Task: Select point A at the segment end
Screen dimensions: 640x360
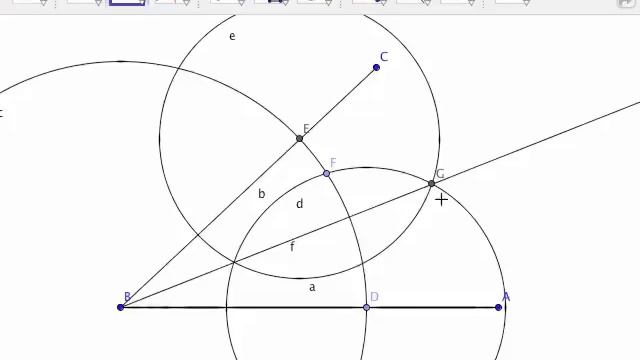Action: point(498,307)
